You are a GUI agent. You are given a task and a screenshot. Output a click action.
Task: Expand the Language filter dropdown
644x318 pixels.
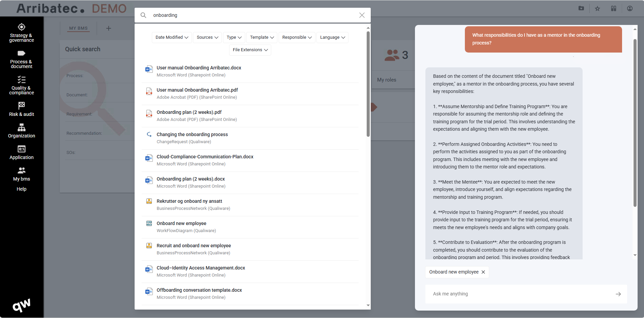point(332,37)
